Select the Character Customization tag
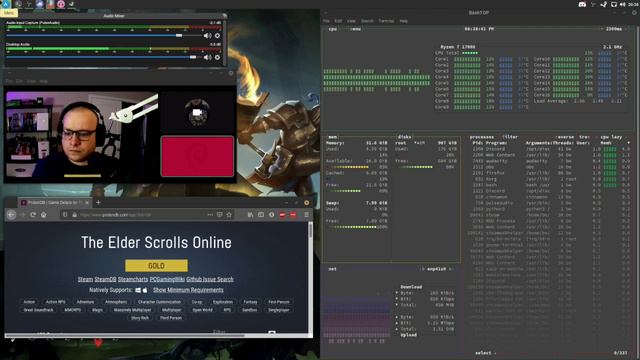640x360 pixels. tap(159, 302)
